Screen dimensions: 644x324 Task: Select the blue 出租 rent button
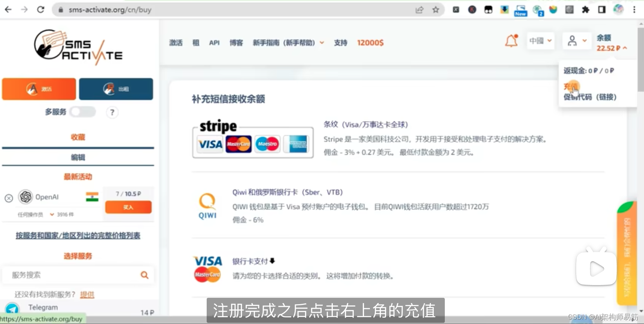(x=116, y=89)
